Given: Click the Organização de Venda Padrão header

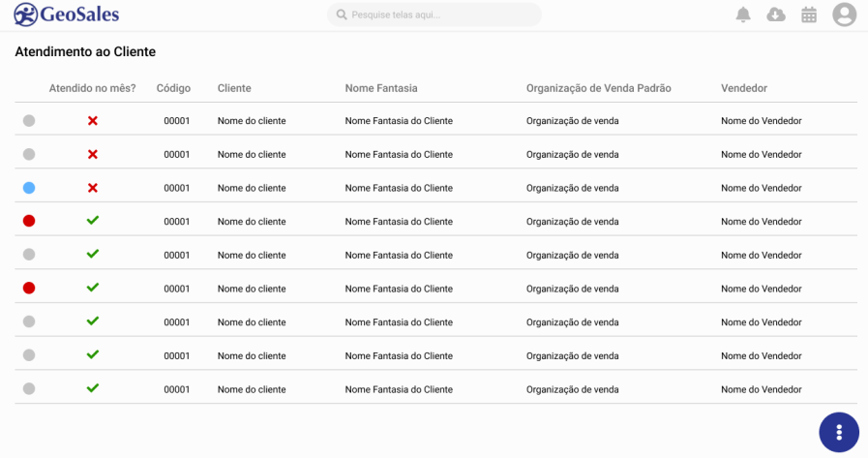Looking at the screenshot, I should [x=598, y=88].
